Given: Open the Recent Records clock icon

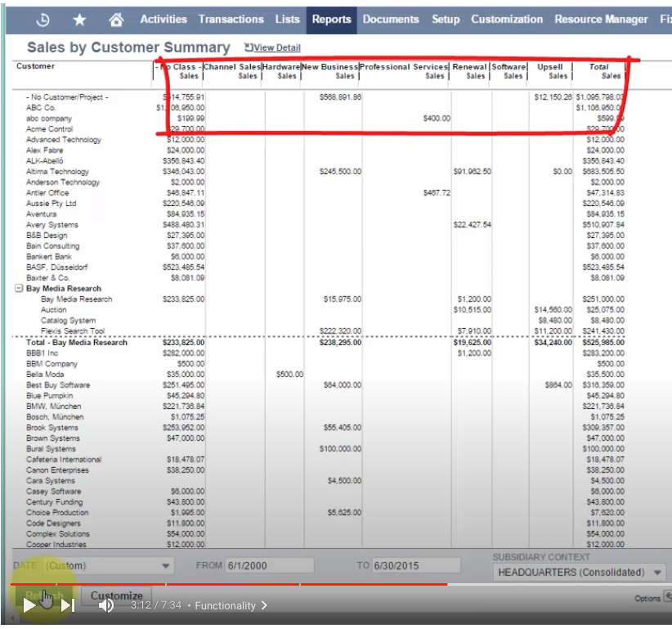Looking at the screenshot, I should pos(43,20).
